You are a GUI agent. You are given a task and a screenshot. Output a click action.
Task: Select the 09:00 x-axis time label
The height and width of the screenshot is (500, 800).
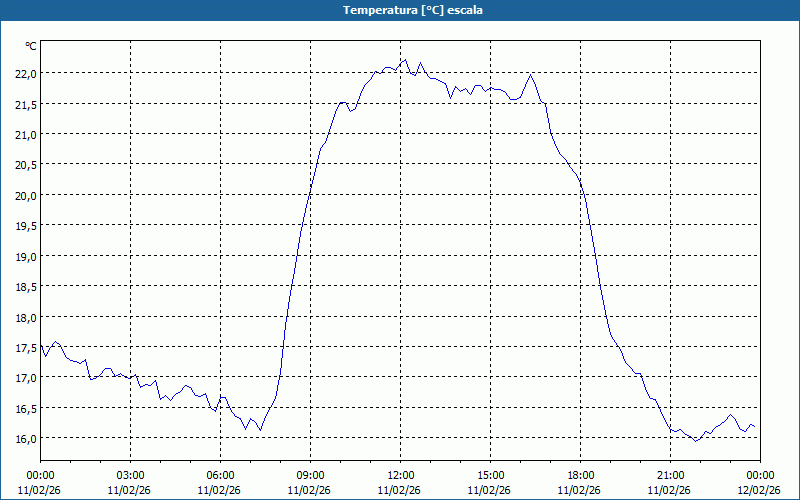310,475
